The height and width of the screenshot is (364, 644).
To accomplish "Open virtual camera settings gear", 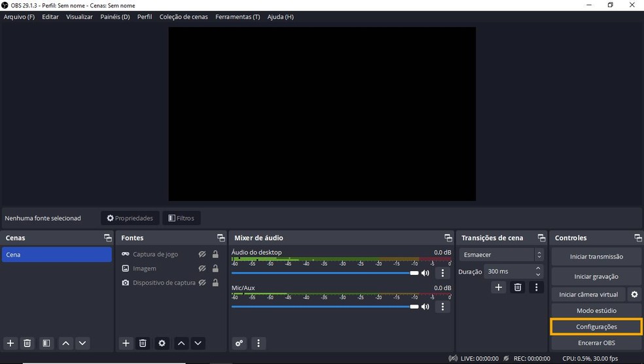I will (x=635, y=294).
